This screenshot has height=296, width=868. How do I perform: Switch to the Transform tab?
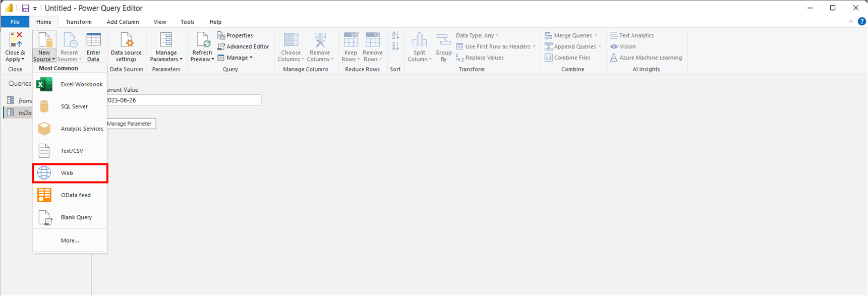click(79, 22)
